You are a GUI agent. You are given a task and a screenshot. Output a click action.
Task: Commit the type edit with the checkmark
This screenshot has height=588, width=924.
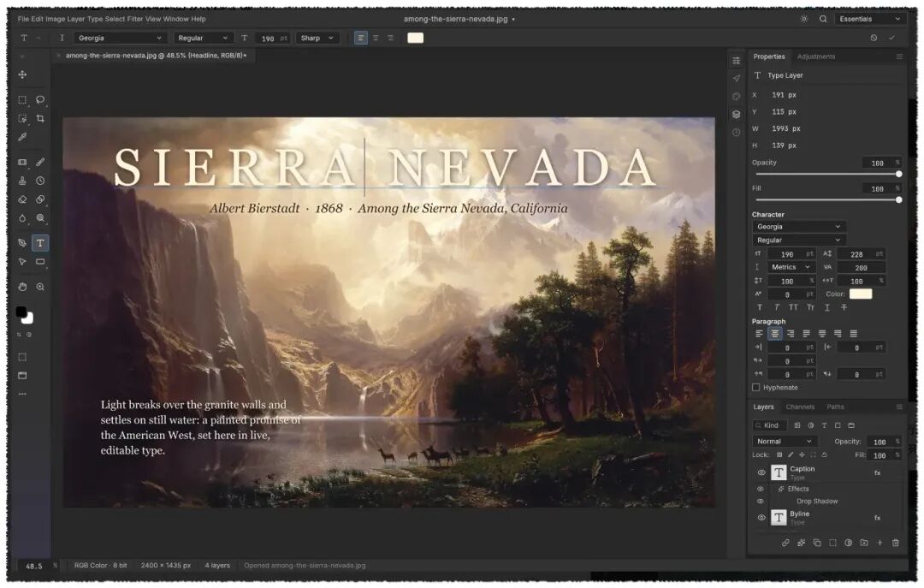891,38
